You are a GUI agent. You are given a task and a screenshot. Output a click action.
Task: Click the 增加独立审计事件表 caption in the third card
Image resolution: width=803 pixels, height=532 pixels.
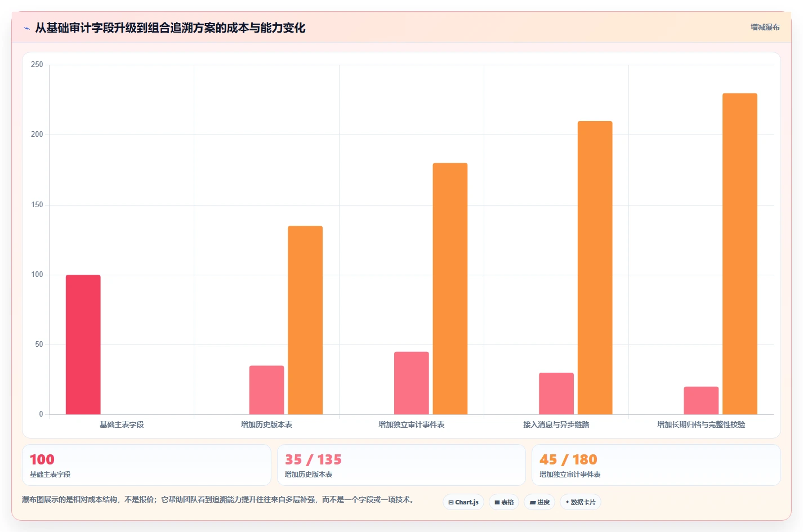coord(570,475)
